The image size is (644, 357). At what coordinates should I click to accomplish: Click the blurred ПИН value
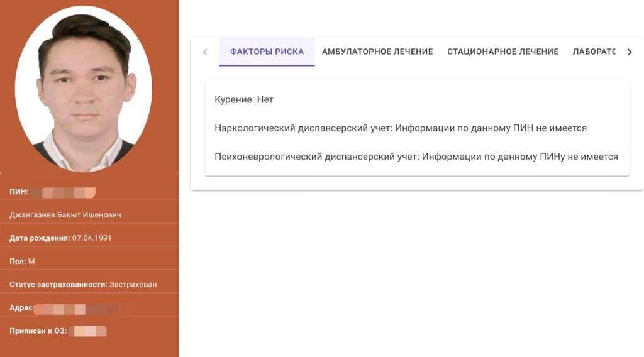[x=63, y=191]
